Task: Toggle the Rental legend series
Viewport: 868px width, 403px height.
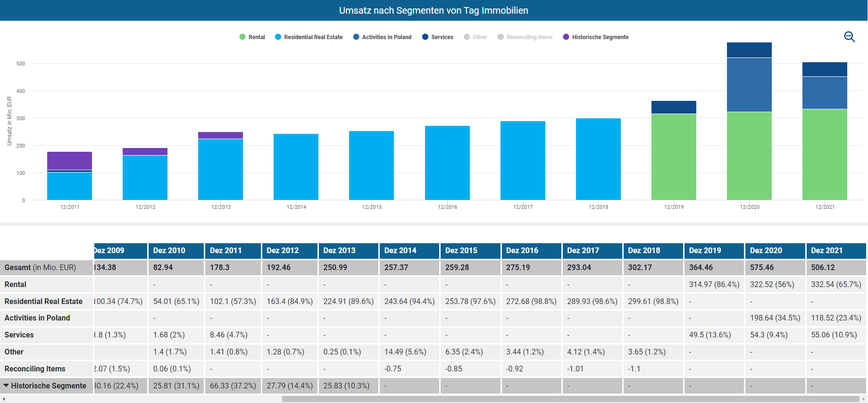Action: pyautogui.click(x=252, y=37)
